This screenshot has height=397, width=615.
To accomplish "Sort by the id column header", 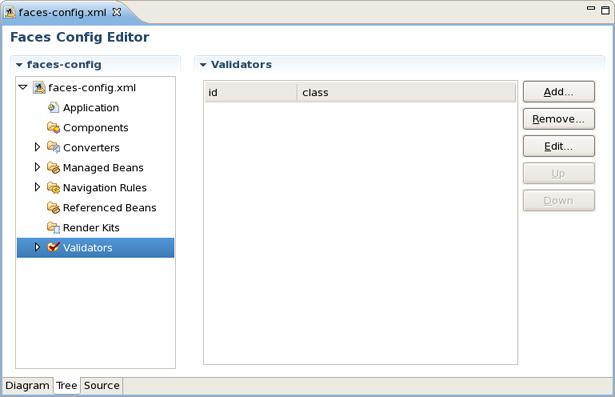I will [x=251, y=93].
